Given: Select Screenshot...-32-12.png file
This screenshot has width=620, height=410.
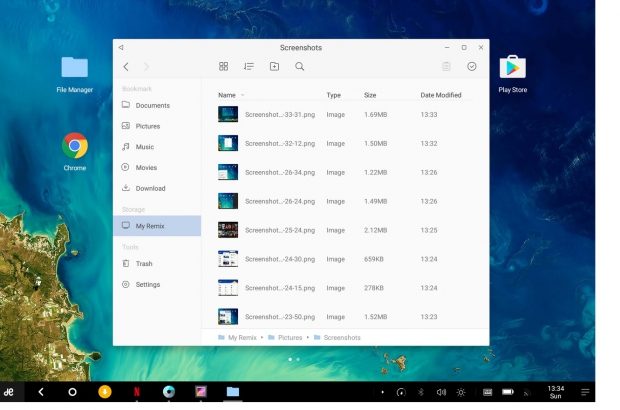Looking at the screenshot, I should coord(345,143).
